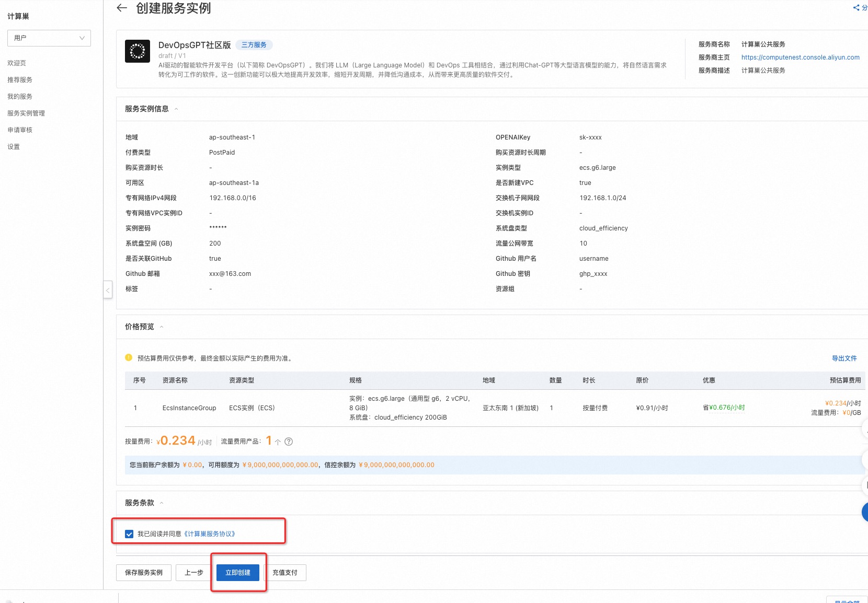Click the username GitHub user value
The image size is (868, 603).
[x=594, y=259]
